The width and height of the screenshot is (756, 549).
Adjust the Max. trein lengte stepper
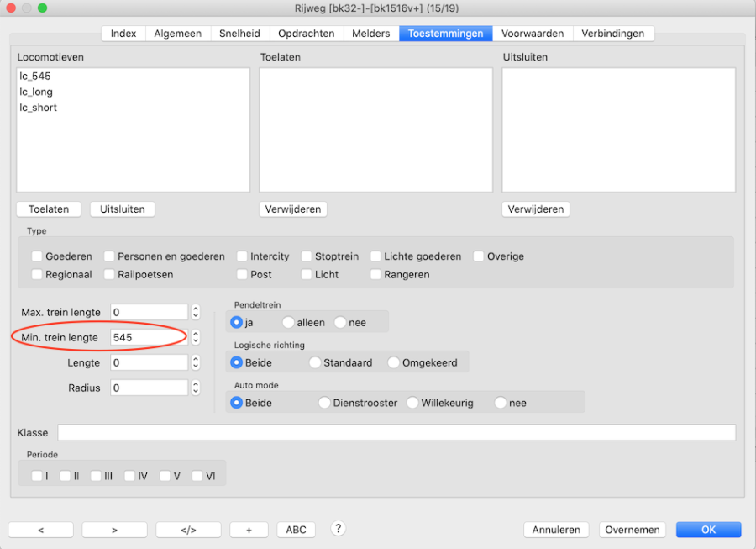196,312
